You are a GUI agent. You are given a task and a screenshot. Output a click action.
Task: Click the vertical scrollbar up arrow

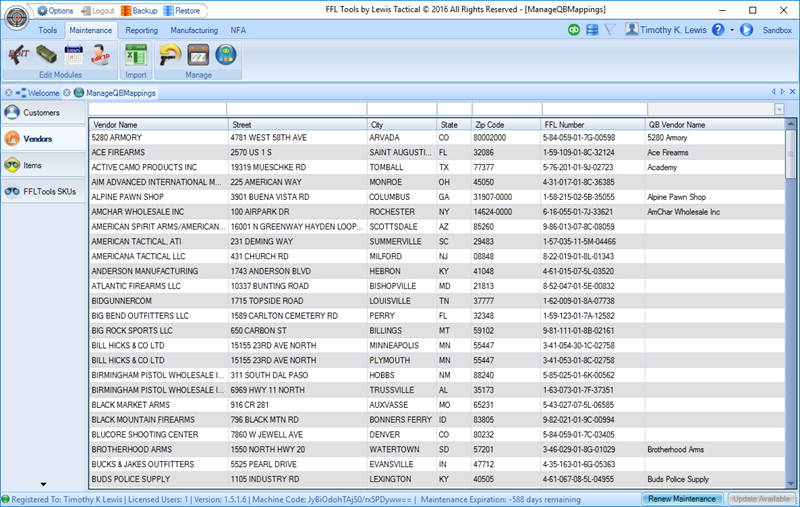click(x=790, y=123)
